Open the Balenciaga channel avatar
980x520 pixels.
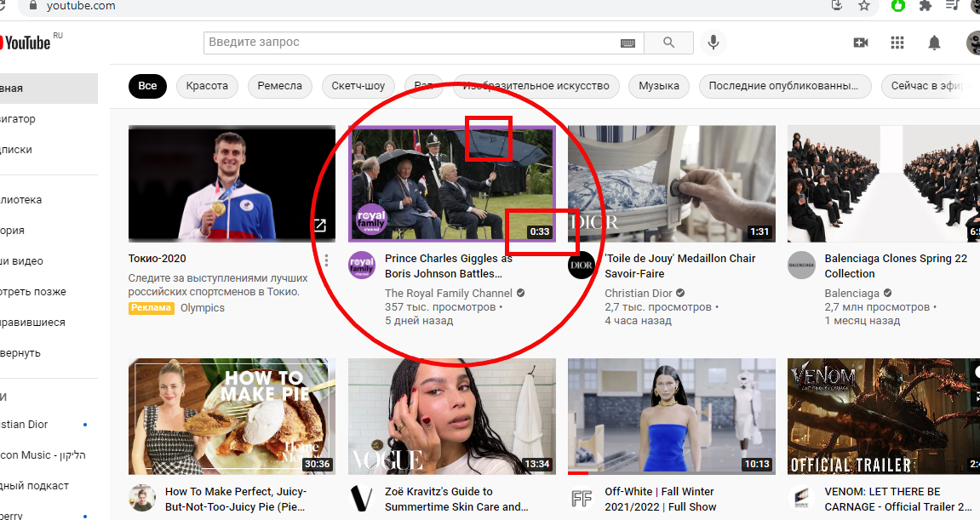(x=801, y=265)
